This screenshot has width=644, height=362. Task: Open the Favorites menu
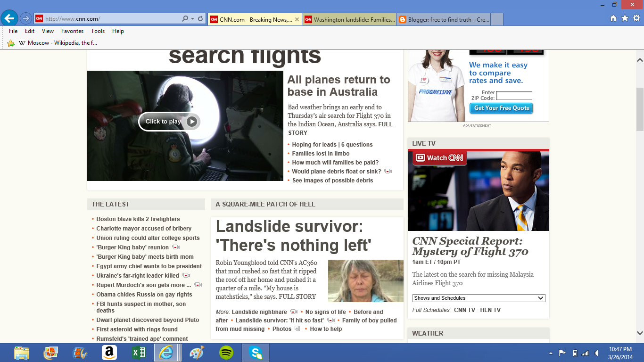[x=72, y=31]
